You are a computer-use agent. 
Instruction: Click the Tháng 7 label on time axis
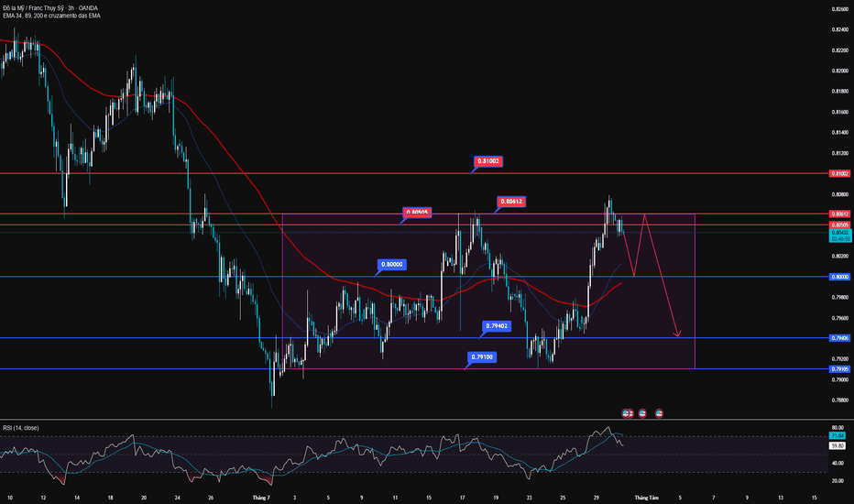(x=261, y=496)
